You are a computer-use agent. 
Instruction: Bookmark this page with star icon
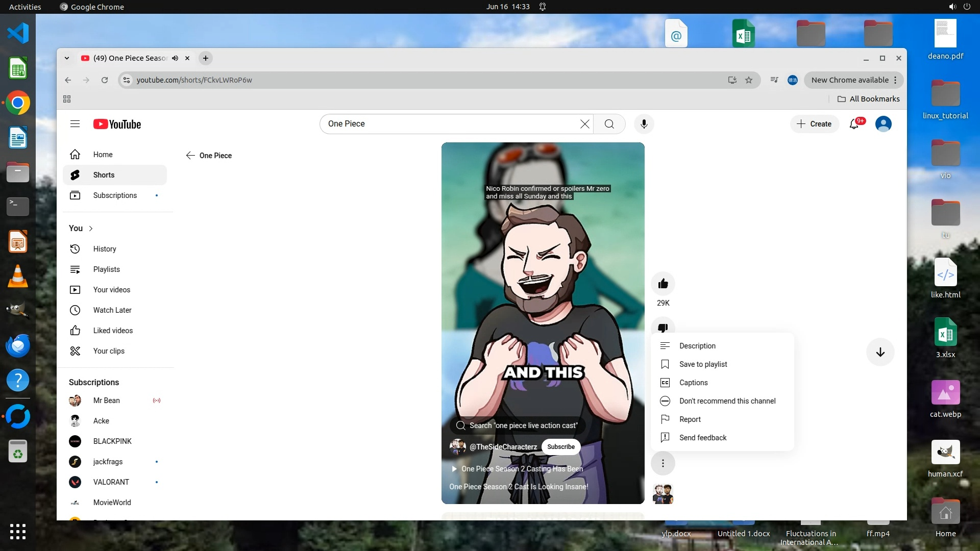pyautogui.click(x=749, y=80)
